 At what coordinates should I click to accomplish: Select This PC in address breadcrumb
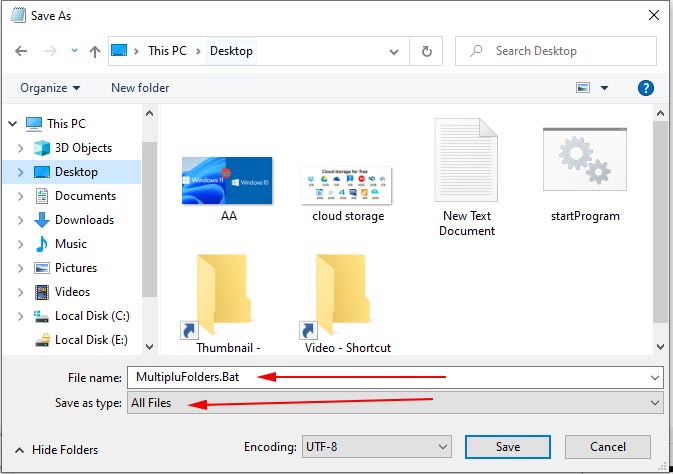[167, 51]
